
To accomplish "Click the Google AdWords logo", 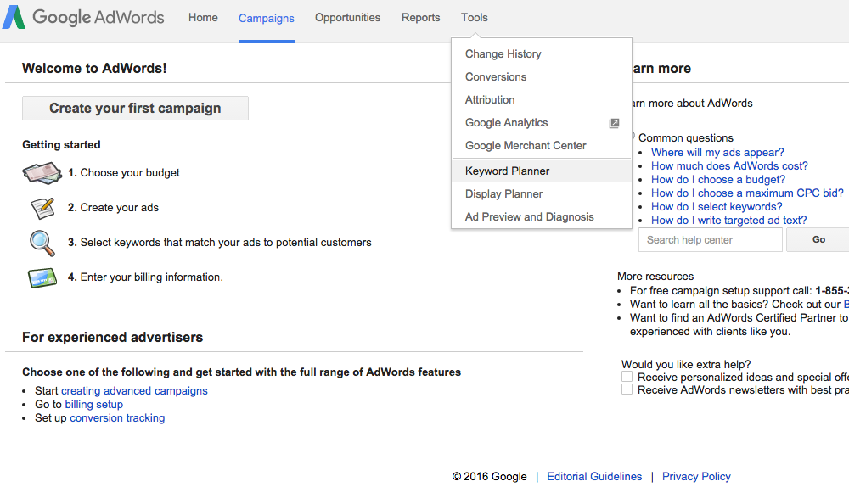I will [x=83, y=17].
